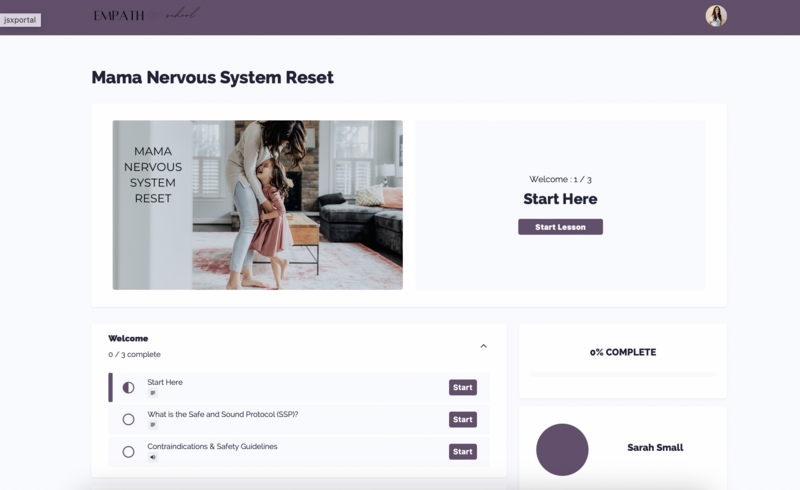Screen dimensions: 800x490
Task: Click the text icon under Safe and Sound Protocol lesson
Action: click(x=153, y=425)
